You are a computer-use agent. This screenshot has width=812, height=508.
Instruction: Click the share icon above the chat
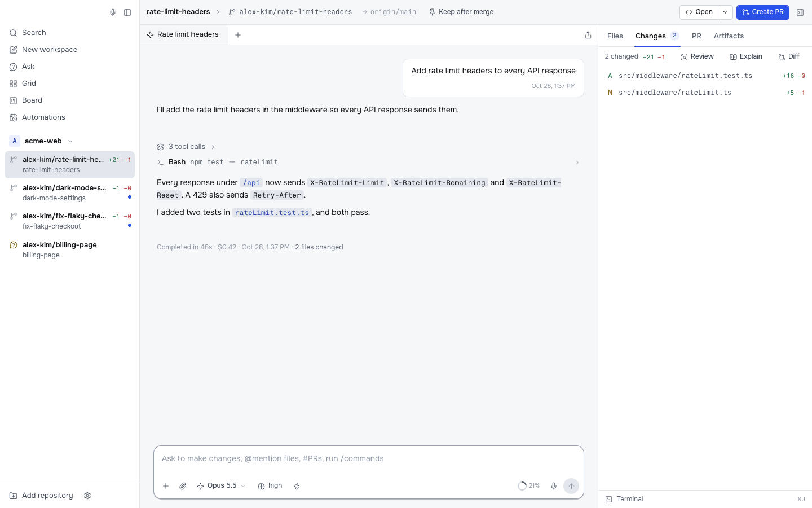588,35
